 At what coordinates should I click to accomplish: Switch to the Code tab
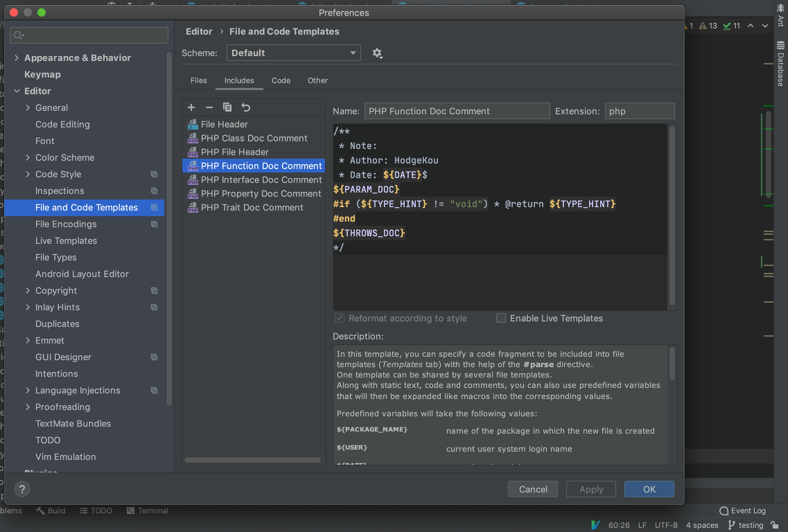coord(281,80)
